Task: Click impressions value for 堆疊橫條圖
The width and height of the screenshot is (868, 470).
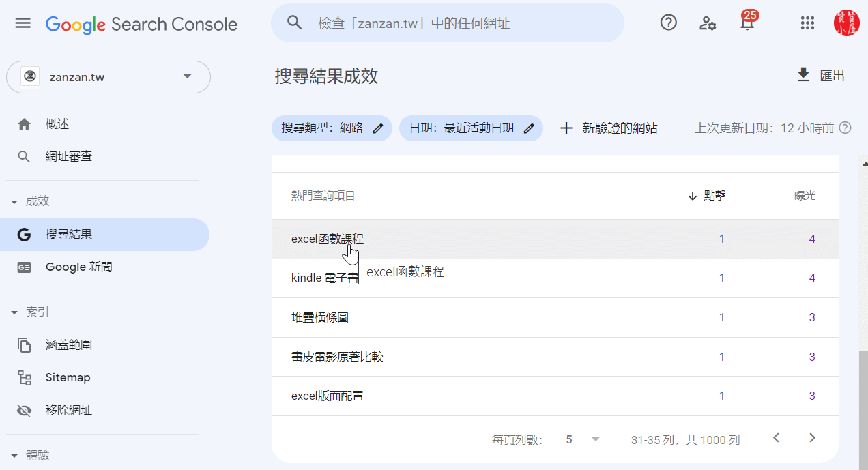Action: 812,317
